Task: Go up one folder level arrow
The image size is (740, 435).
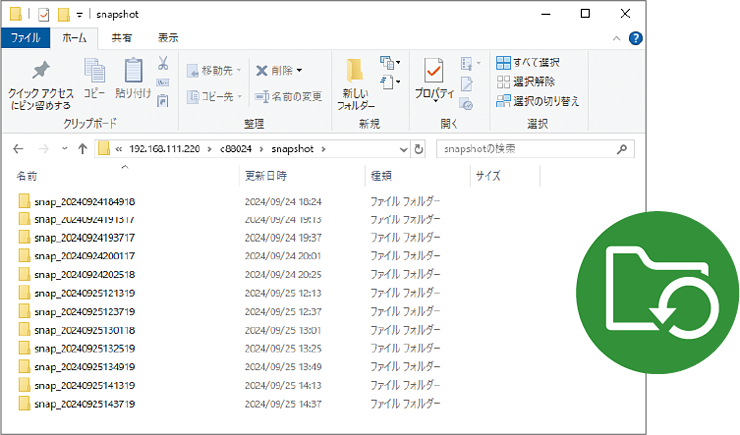Action: pyautogui.click(x=83, y=149)
